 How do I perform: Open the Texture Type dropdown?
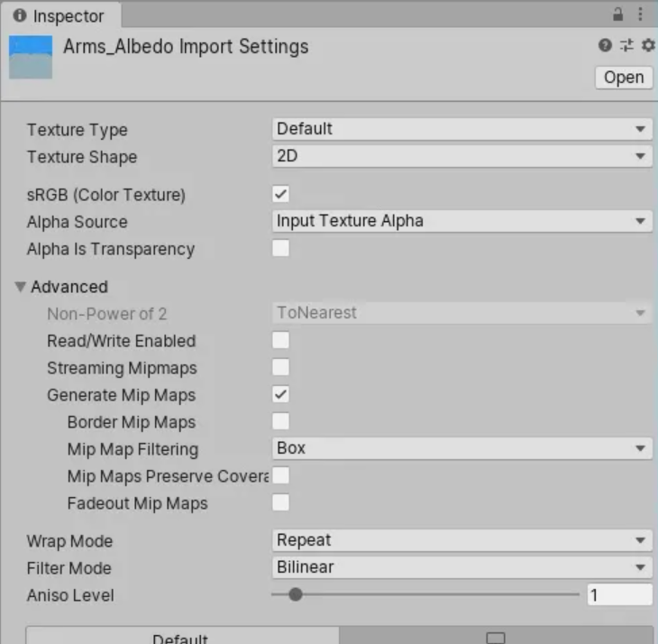click(462, 129)
